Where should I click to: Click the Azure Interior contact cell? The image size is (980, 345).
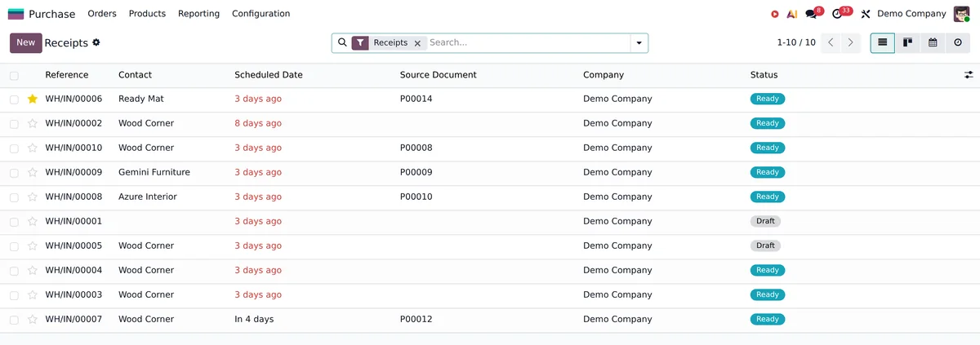click(148, 197)
